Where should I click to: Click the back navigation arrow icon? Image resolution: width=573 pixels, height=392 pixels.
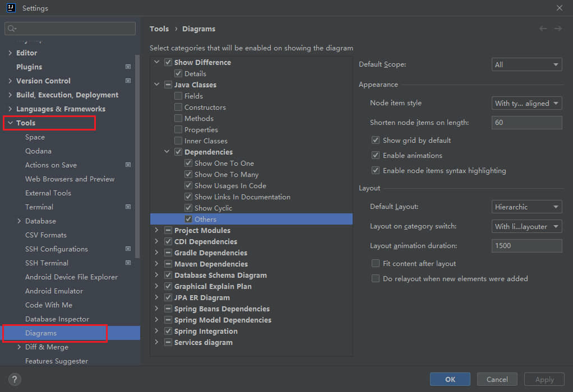click(x=543, y=29)
